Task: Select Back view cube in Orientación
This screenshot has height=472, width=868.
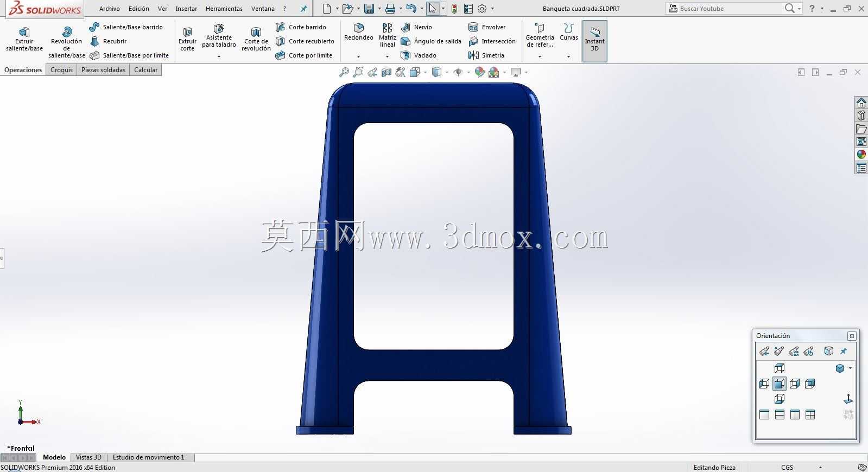Action: coord(810,384)
